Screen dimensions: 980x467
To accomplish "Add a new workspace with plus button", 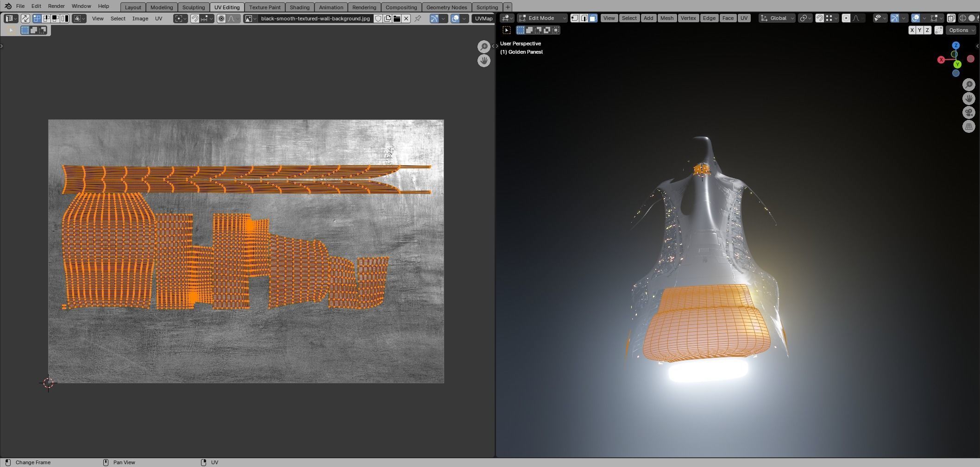I will tap(508, 7).
